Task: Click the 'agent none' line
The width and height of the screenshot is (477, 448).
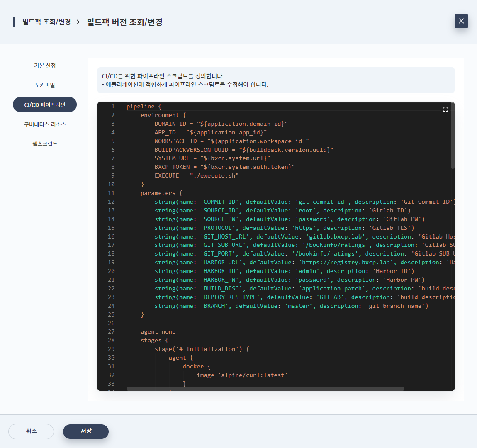Action: [158, 332]
